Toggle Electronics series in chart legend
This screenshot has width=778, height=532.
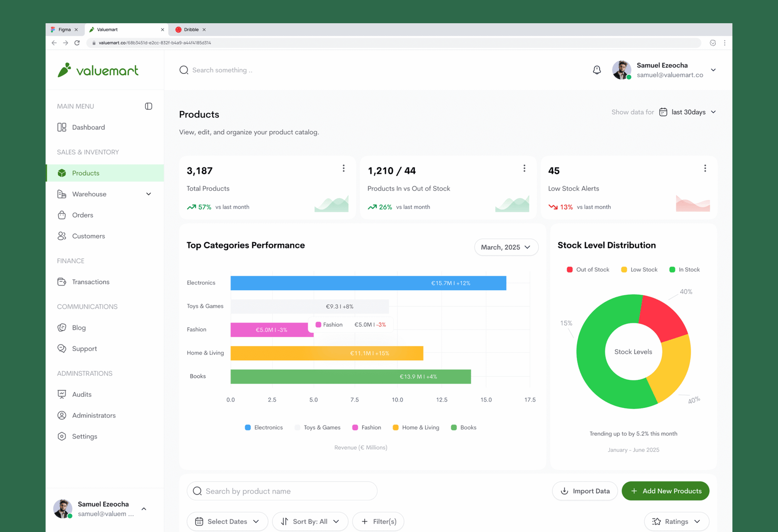[x=264, y=427]
